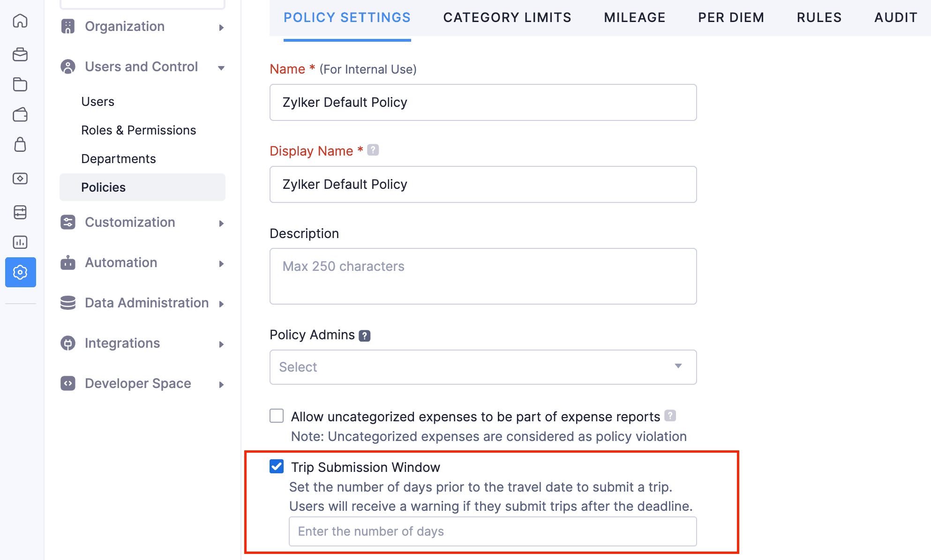The image size is (931, 560).
Task: Click help icon next to Display Name
Action: point(373,150)
